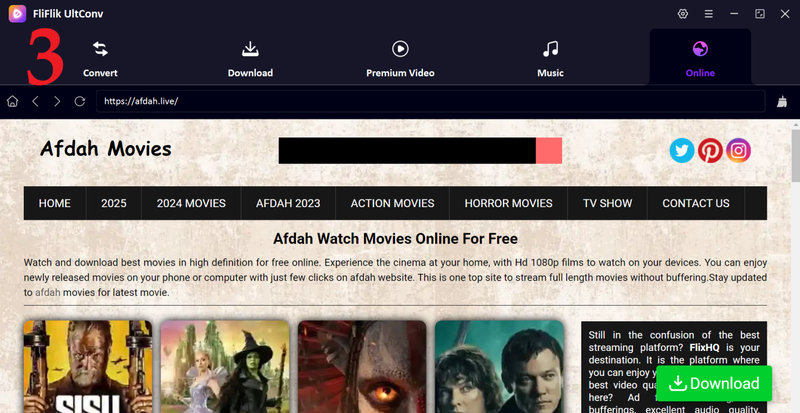Minimize the FliFlik UltConv window

(x=734, y=14)
